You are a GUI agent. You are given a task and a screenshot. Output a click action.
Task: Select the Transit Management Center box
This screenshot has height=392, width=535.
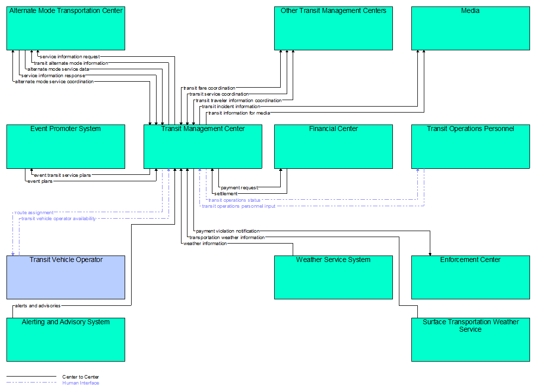pyautogui.click(x=202, y=146)
